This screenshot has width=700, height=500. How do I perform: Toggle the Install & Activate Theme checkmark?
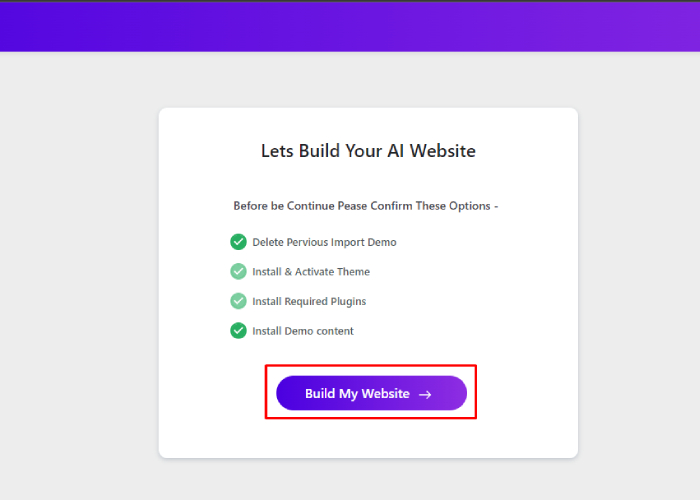238,271
